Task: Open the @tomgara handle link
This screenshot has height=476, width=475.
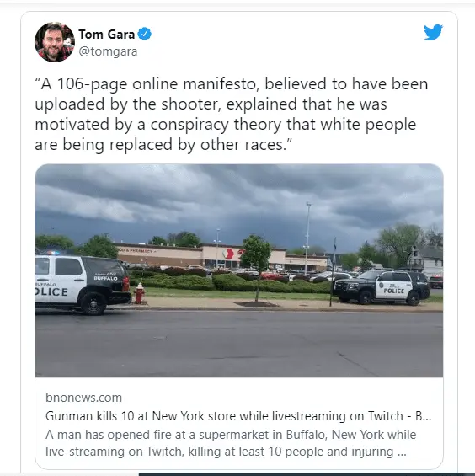Action: 108,51
